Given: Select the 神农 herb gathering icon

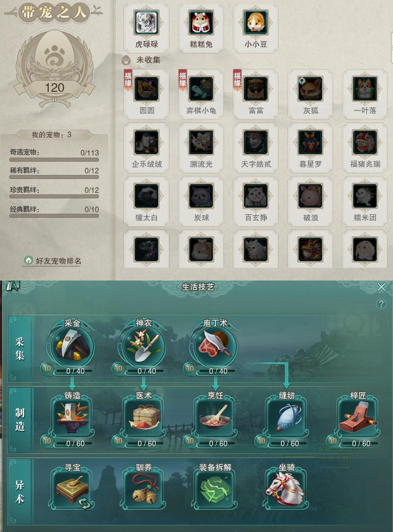Looking at the screenshot, I should click(144, 345).
